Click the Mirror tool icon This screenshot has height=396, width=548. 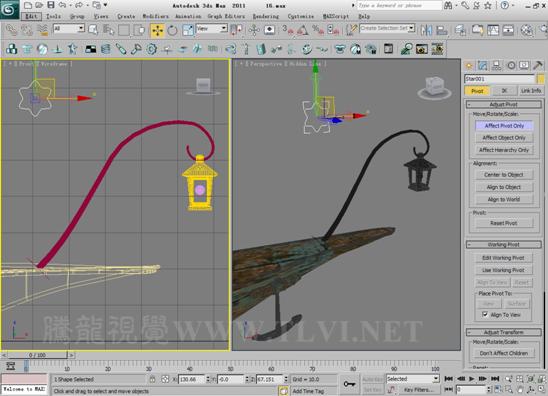[x=426, y=30]
